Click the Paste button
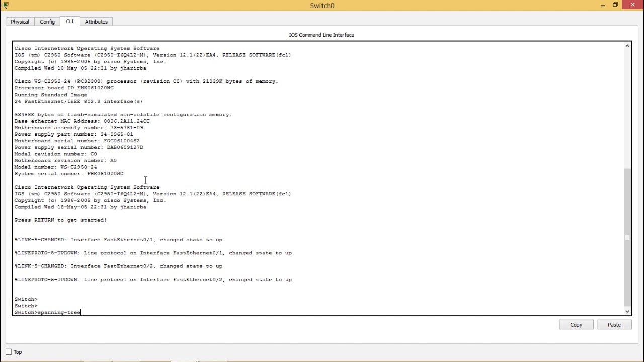Image resolution: width=644 pixels, height=362 pixels. point(614,325)
